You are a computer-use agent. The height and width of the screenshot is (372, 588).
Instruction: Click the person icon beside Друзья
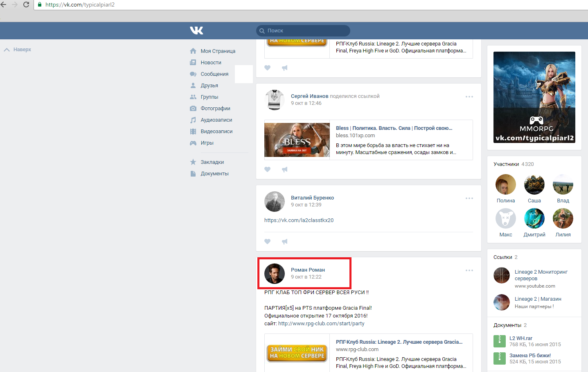pyautogui.click(x=193, y=86)
